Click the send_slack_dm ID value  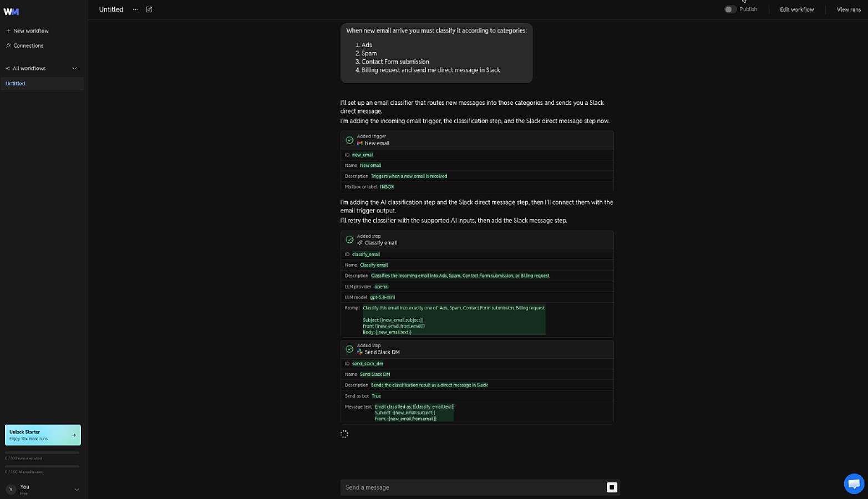click(x=368, y=364)
